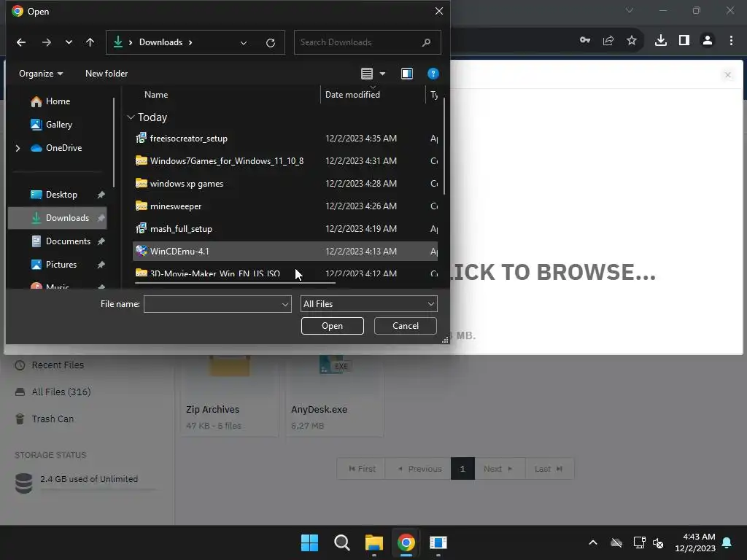Open the recent locations chevron dropdown

69,42
